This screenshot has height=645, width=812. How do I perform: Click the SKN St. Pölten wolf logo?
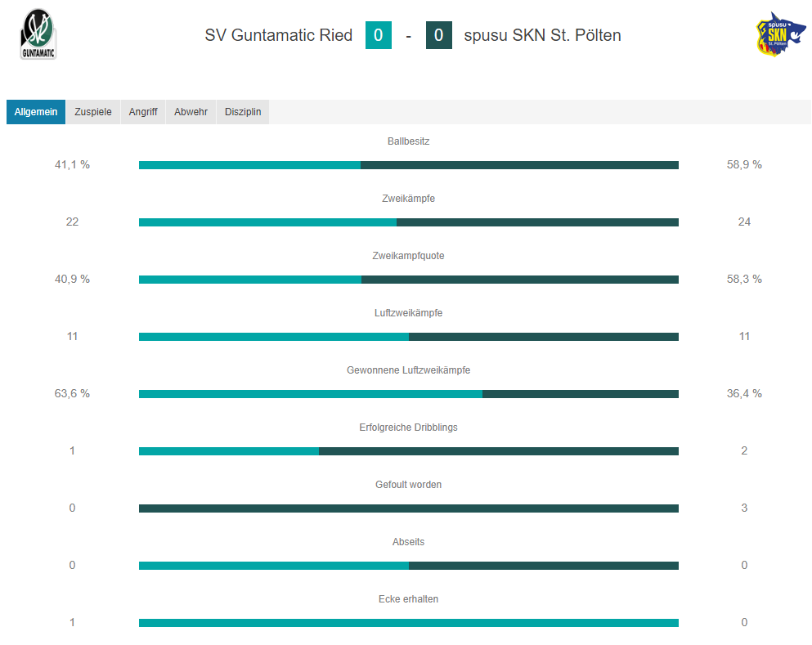780,34
